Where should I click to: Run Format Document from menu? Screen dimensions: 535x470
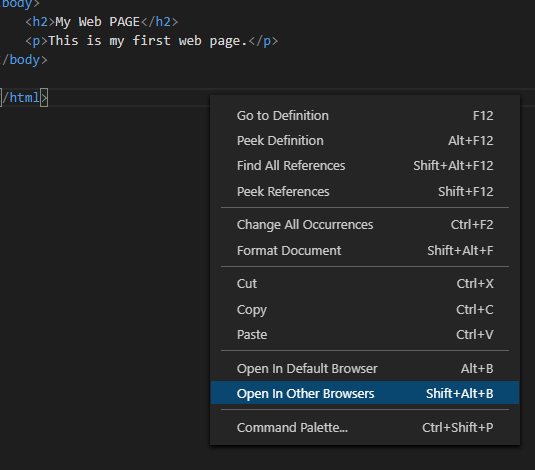coord(365,251)
